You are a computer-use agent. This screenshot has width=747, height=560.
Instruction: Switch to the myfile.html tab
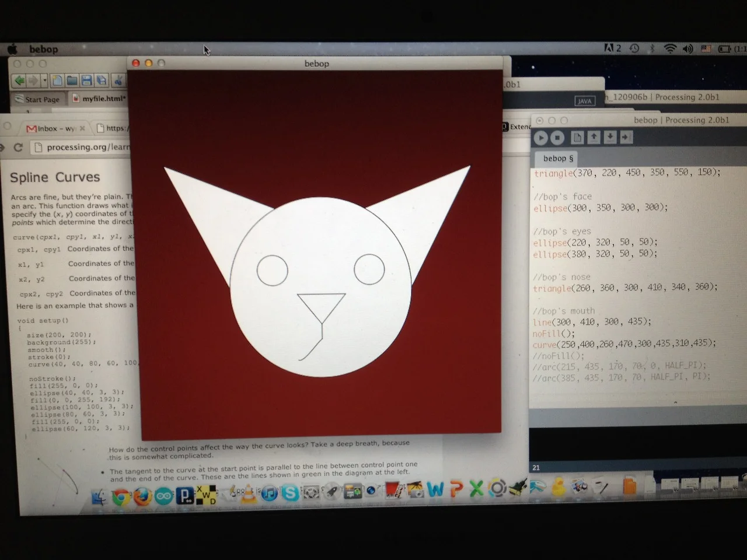click(x=99, y=99)
